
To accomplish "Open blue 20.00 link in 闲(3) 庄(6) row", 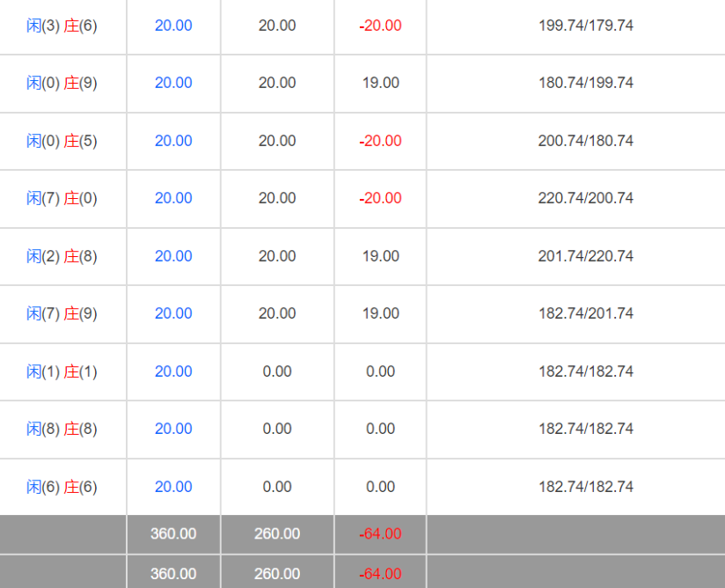I will [x=173, y=26].
